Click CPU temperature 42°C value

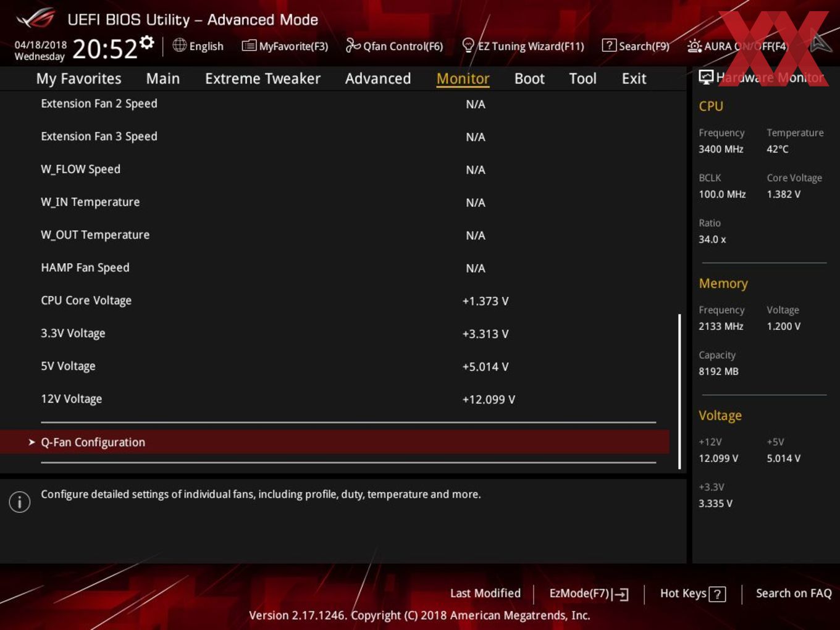[x=778, y=149]
